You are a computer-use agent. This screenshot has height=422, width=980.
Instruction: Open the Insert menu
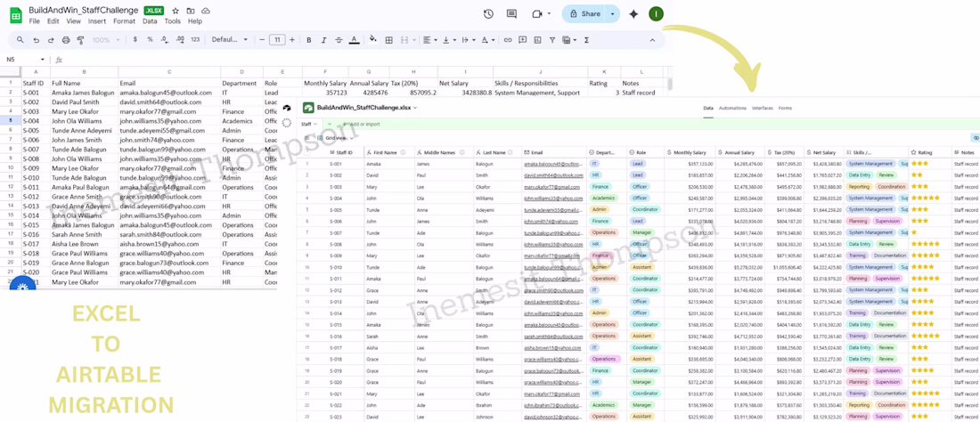point(97,21)
